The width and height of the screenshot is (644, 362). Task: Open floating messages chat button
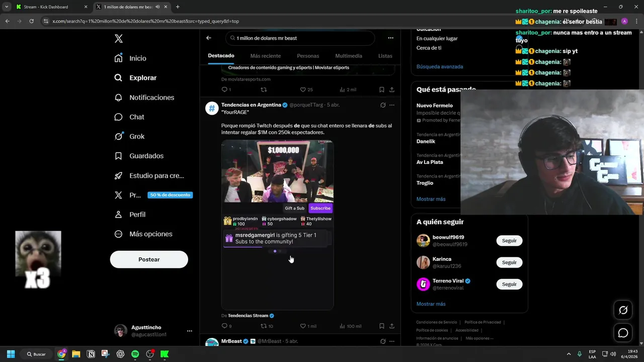coord(623,333)
